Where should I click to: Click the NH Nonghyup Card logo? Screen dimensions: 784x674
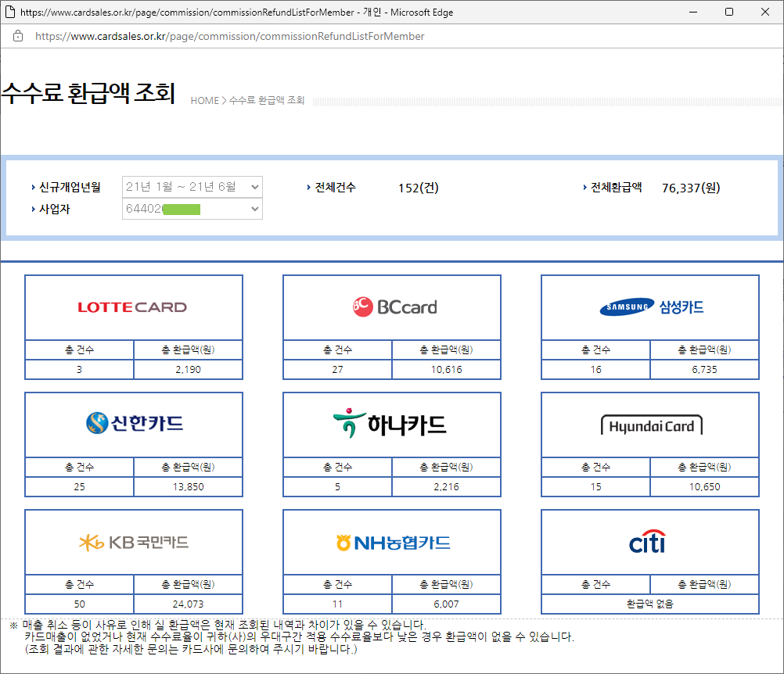coord(393,542)
